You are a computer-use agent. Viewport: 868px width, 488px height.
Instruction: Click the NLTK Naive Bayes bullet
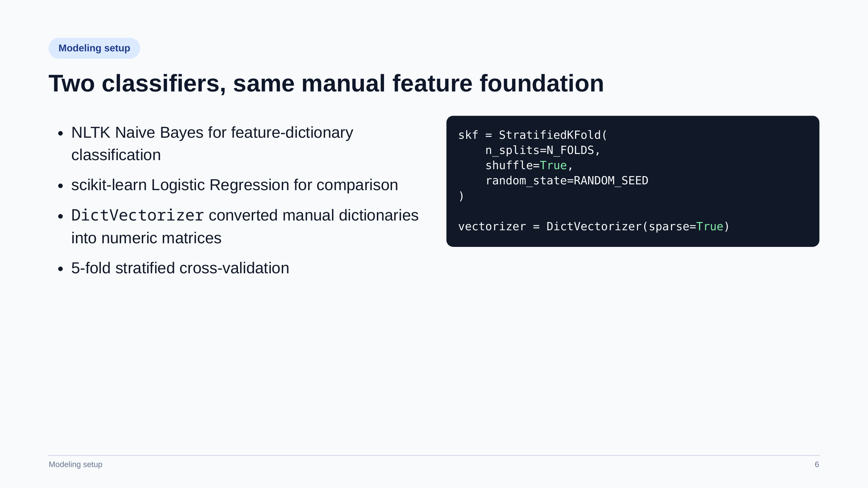[212, 144]
